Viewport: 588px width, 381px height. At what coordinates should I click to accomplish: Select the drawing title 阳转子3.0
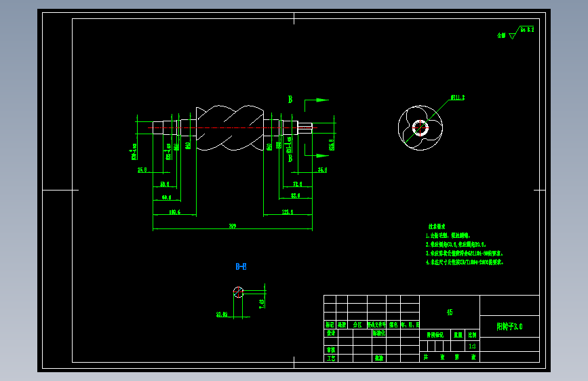[509, 327]
